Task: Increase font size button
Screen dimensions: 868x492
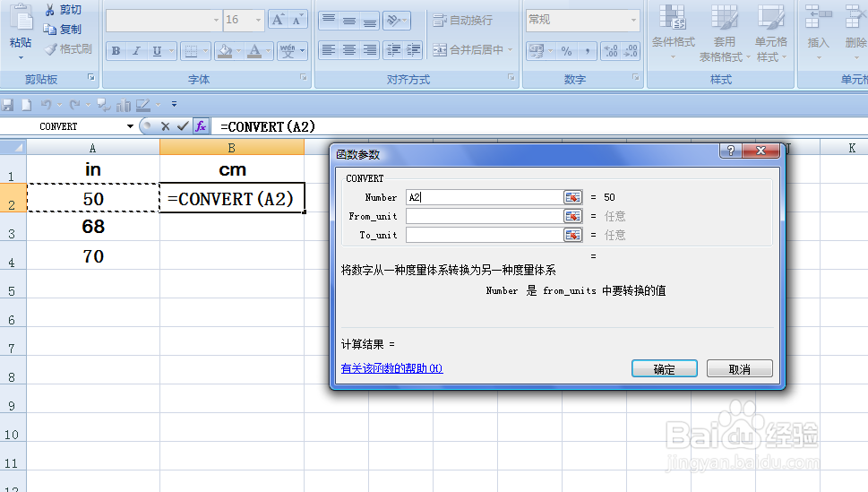Action: point(278,20)
